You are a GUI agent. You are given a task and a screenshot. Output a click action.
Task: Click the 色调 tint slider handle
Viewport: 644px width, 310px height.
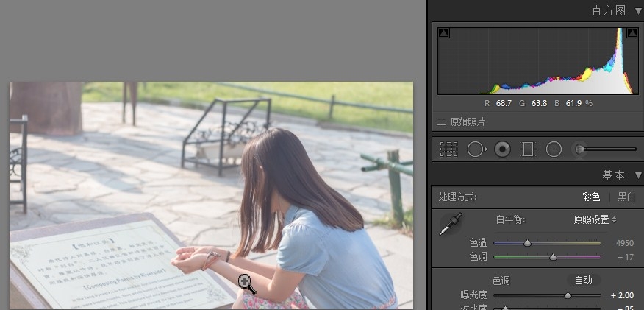pyautogui.click(x=553, y=256)
